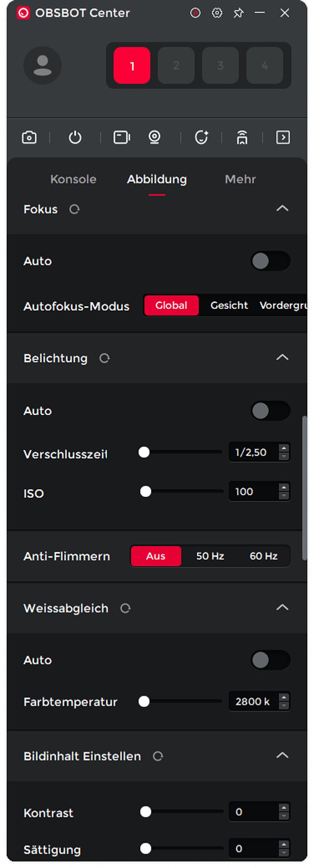Pin the OBSBOT Center window

pos(238,13)
